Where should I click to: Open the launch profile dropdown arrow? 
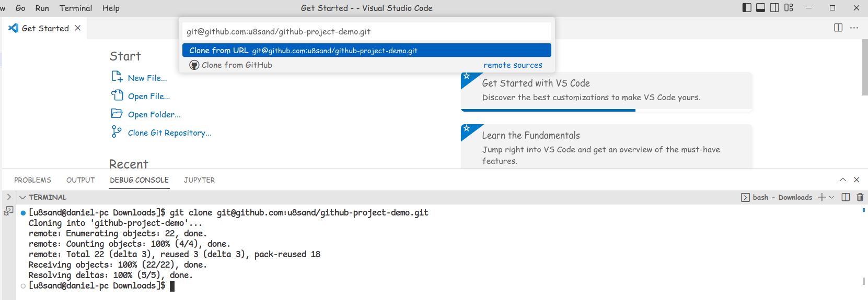tap(832, 197)
